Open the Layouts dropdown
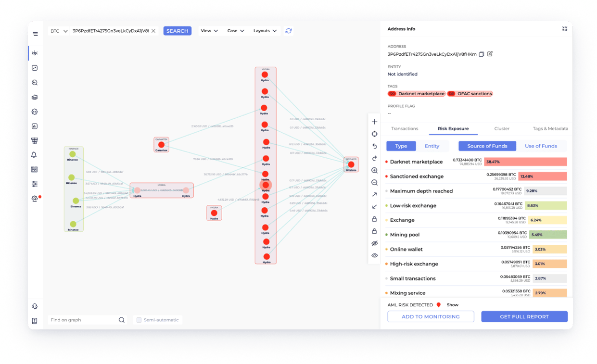The image size is (597, 364). pyautogui.click(x=265, y=31)
